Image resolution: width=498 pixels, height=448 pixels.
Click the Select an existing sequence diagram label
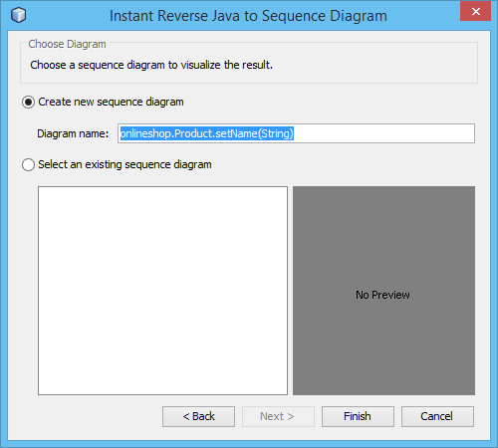tap(124, 164)
